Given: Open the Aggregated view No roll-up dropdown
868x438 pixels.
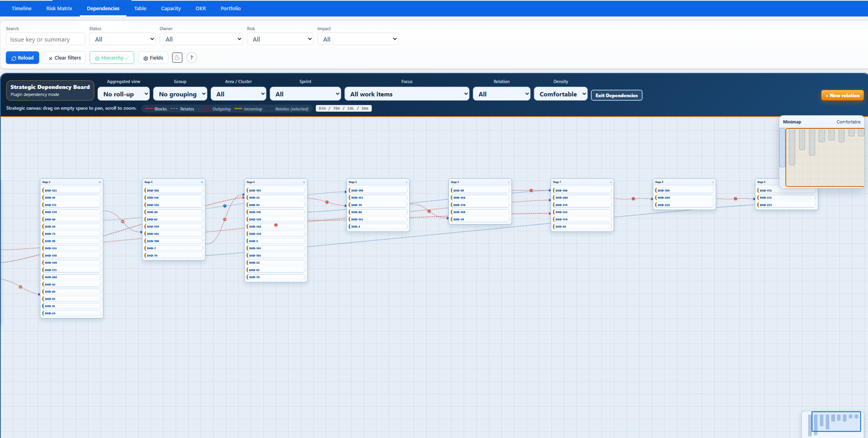Looking at the screenshot, I should pos(124,93).
